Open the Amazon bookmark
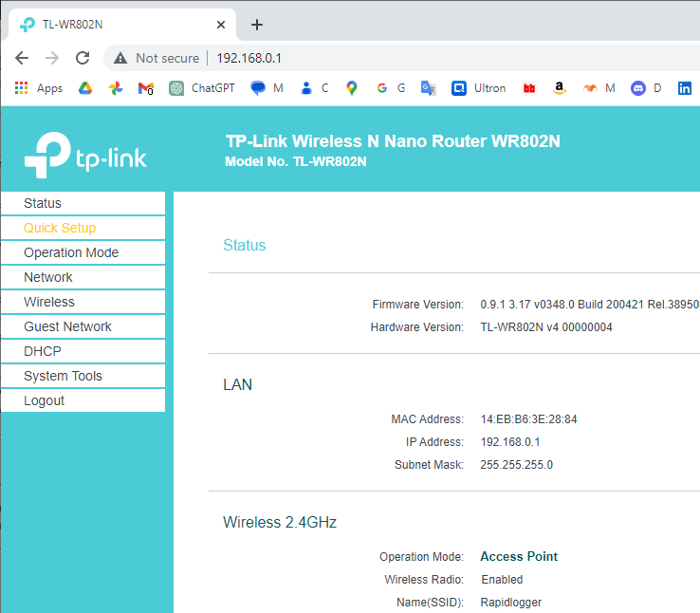Viewport: 700px width, 613px height. coord(559,88)
